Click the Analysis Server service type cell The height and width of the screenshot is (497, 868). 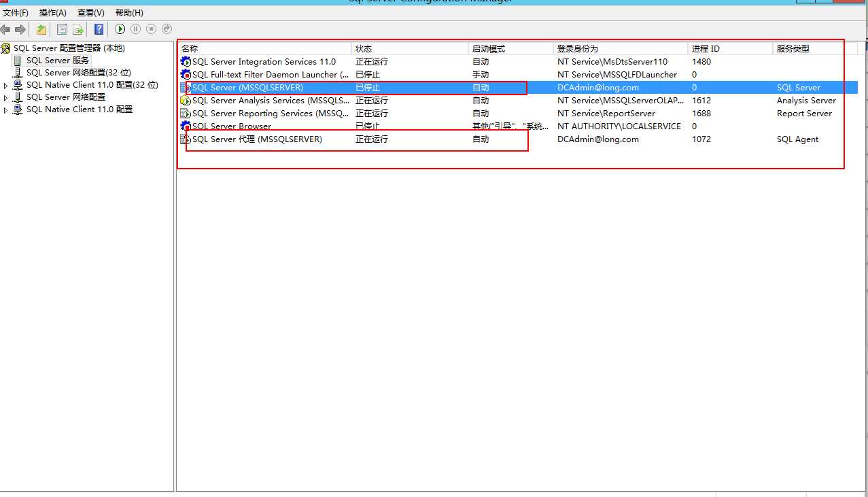pos(806,101)
